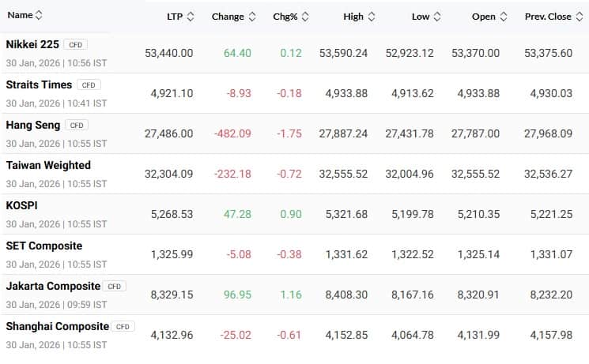Select Straits Times change value -8.93

click(239, 93)
